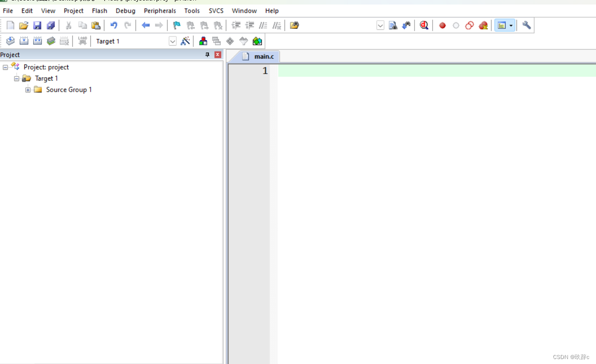Click the Batch Build icon
596x364 pixels.
click(x=51, y=41)
